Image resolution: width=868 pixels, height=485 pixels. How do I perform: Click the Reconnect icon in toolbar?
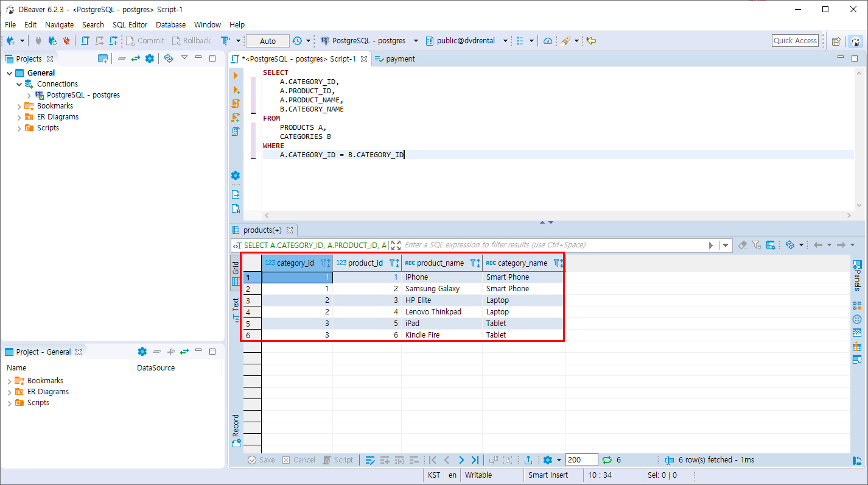click(x=53, y=41)
